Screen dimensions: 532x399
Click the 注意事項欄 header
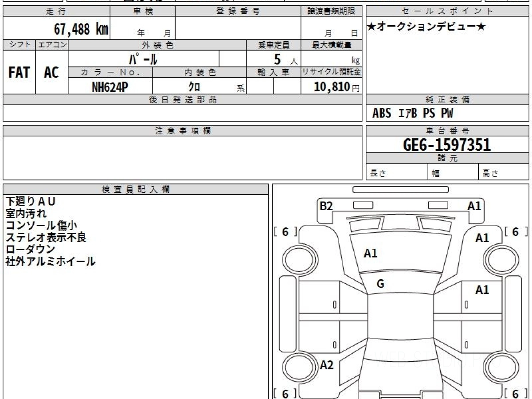[182, 131]
